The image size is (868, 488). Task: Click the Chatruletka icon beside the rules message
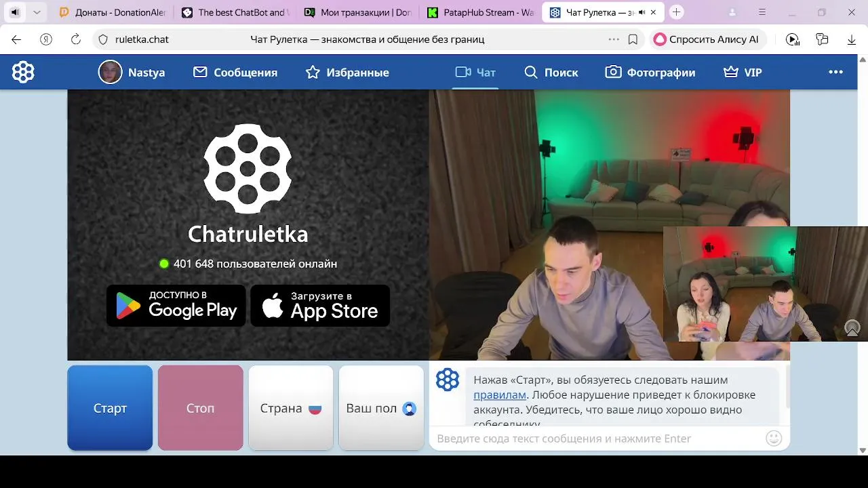click(x=448, y=380)
